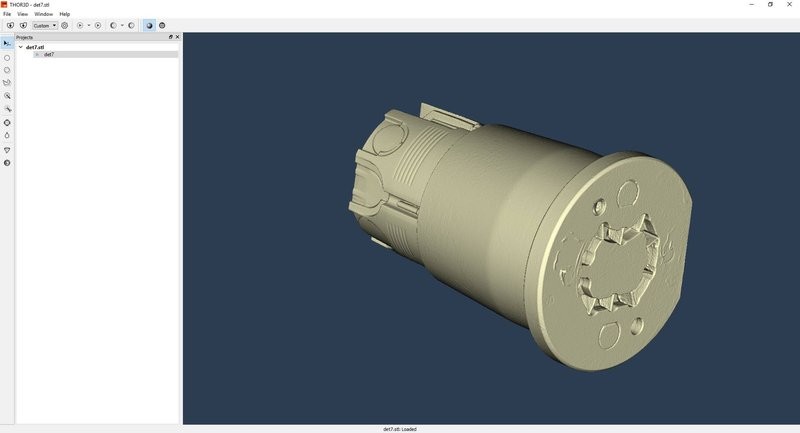Click the crosshair target tool in sidebar
Screen dimensions: 800x433
[7, 122]
